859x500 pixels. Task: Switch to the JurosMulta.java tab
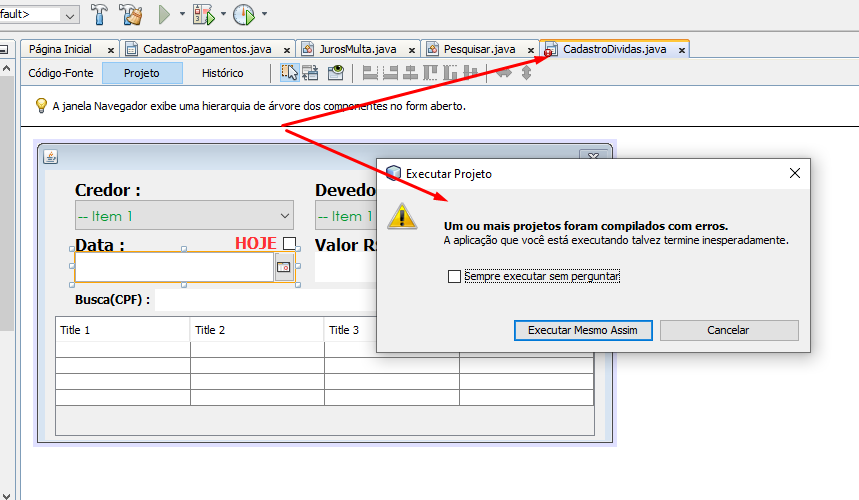click(358, 49)
